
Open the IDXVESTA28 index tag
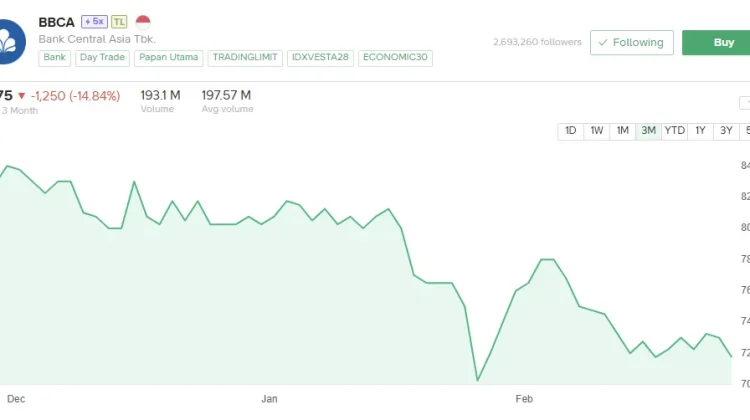(320, 58)
